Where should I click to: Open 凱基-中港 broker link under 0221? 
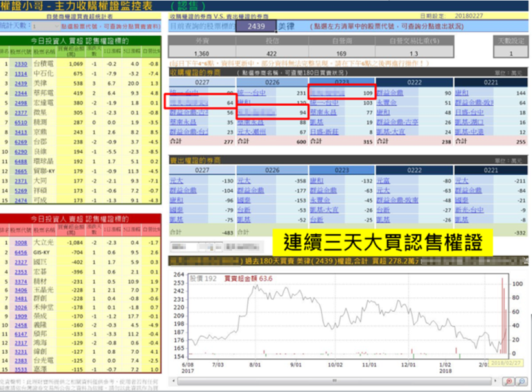pyautogui.click(x=469, y=132)
